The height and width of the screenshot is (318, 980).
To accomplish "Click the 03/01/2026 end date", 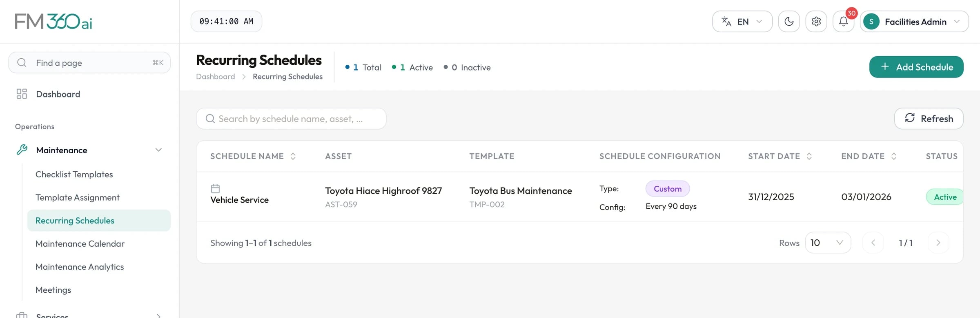I will (x=866, y=197).
